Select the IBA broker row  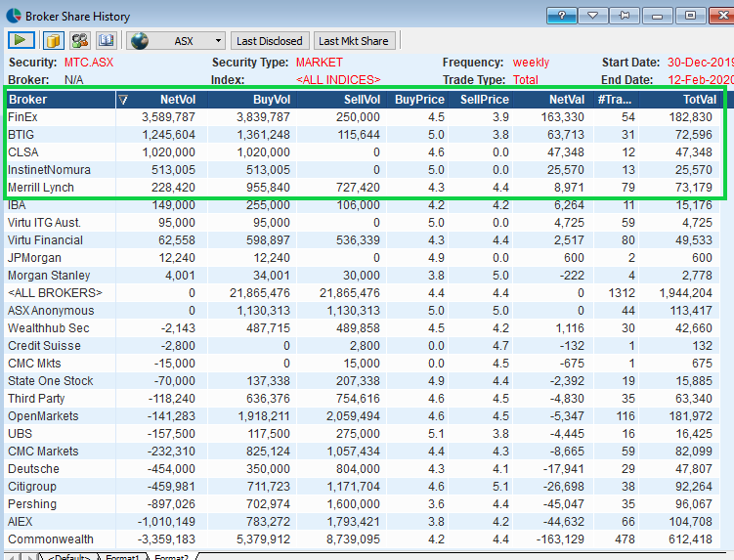coord(364,205)
